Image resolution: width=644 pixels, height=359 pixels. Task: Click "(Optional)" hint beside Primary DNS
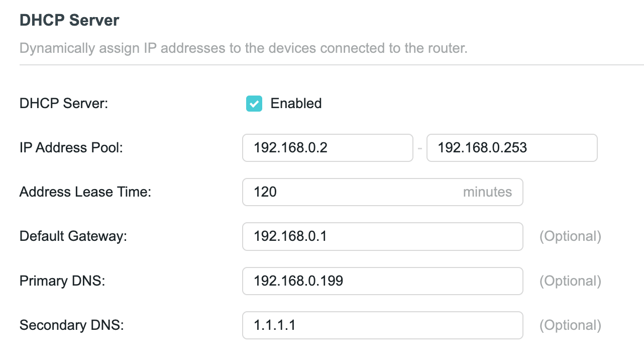point(570,281)
